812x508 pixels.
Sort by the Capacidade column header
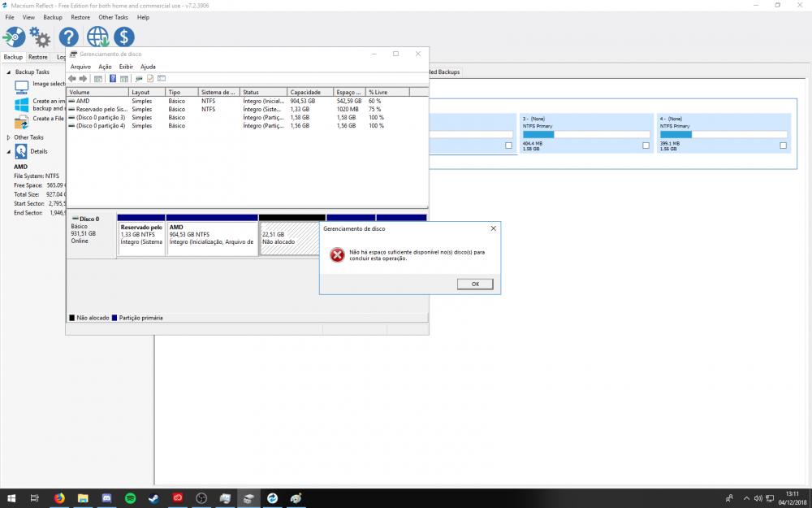[x=310, y=93]
